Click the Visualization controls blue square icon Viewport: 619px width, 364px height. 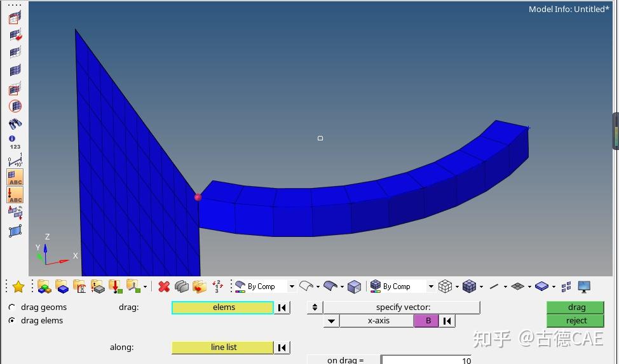(x=15, y=231)
